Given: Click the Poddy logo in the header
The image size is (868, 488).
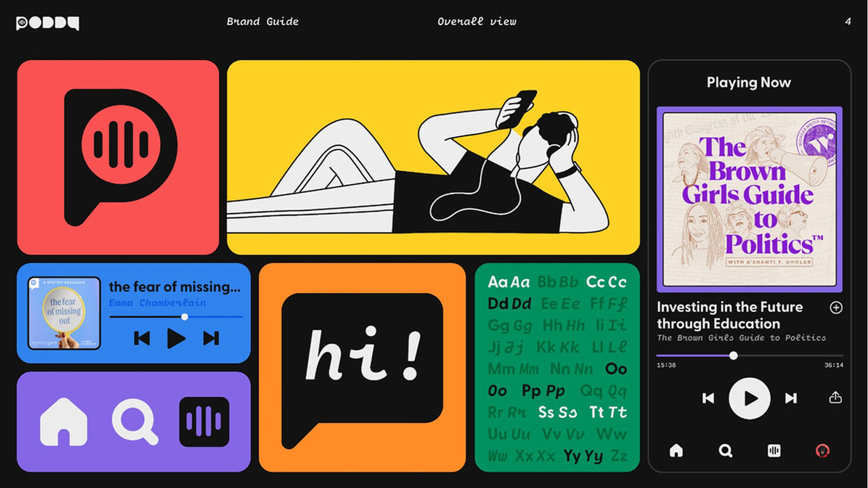Looking at the screenshot, I should (47, 23).
